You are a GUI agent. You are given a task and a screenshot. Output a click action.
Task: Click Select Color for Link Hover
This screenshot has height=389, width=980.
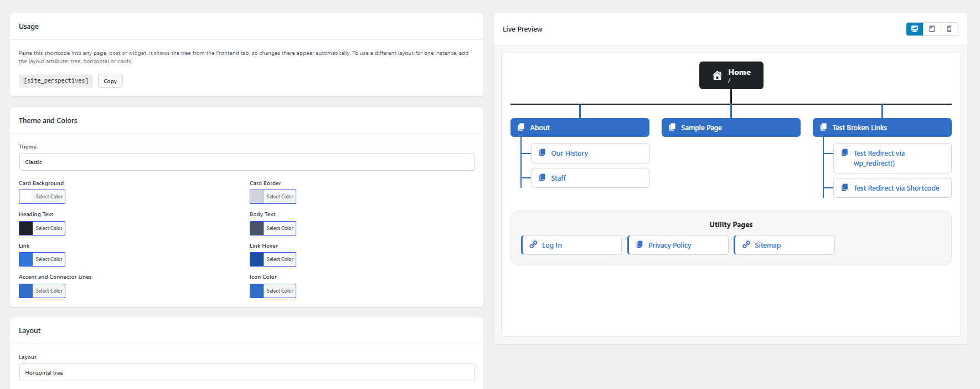[x=280, y=259]
